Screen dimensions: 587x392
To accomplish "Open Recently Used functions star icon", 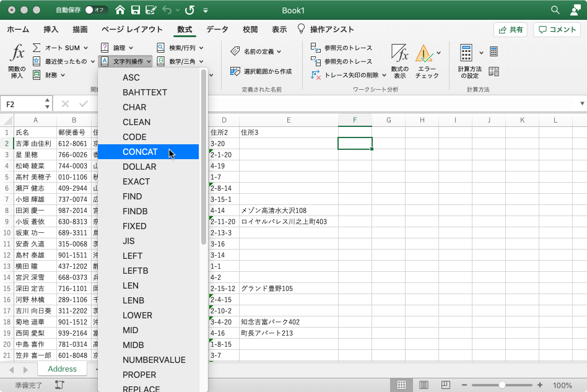I will (37, 61).
